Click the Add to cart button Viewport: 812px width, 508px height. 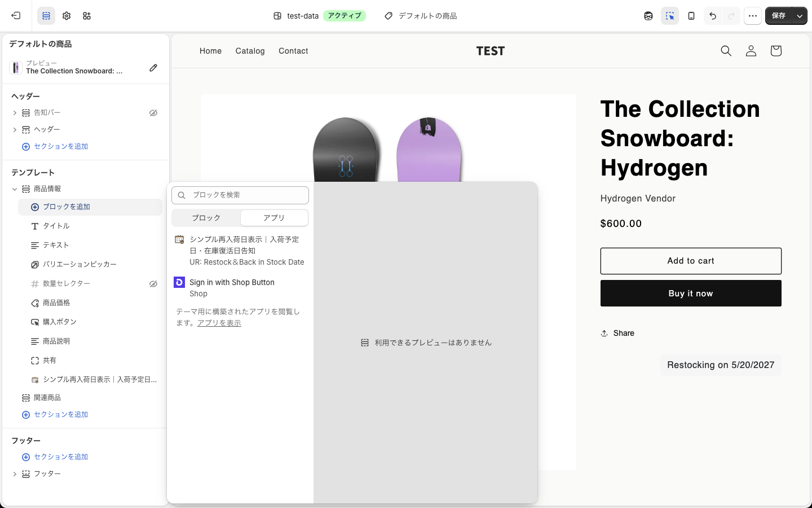(x=691, y=261)
